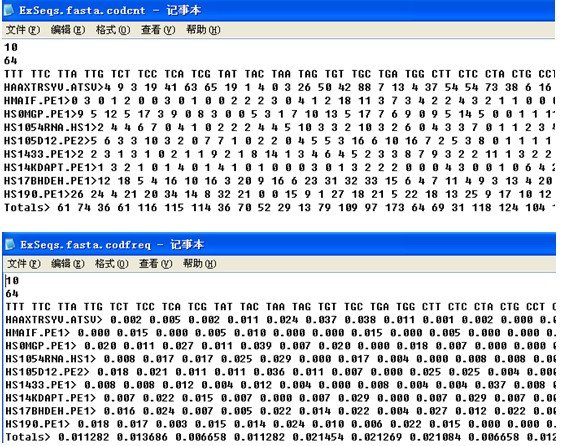Click the TGG codon header in codcnt window
Image resolution: width=561 pixels, height=446 pixels.
tap(415, 74)
